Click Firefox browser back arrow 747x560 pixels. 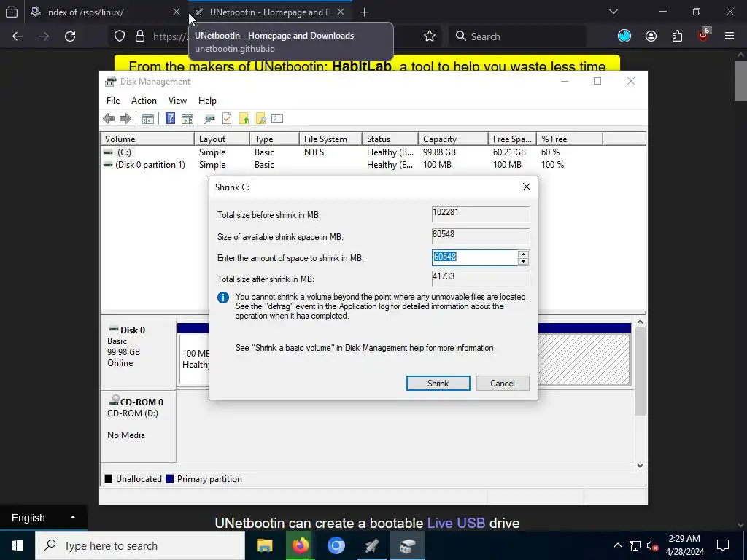click(x=18, y=36)
